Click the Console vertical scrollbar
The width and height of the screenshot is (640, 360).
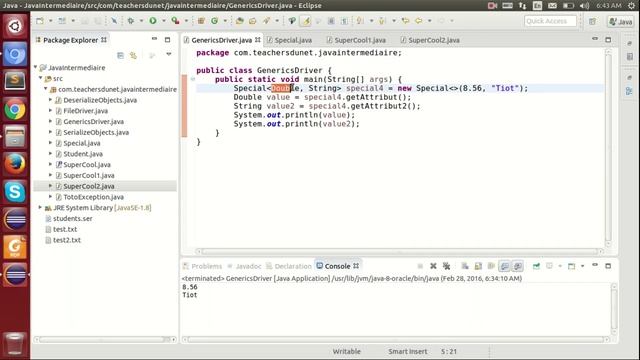(x=614, y=308)
